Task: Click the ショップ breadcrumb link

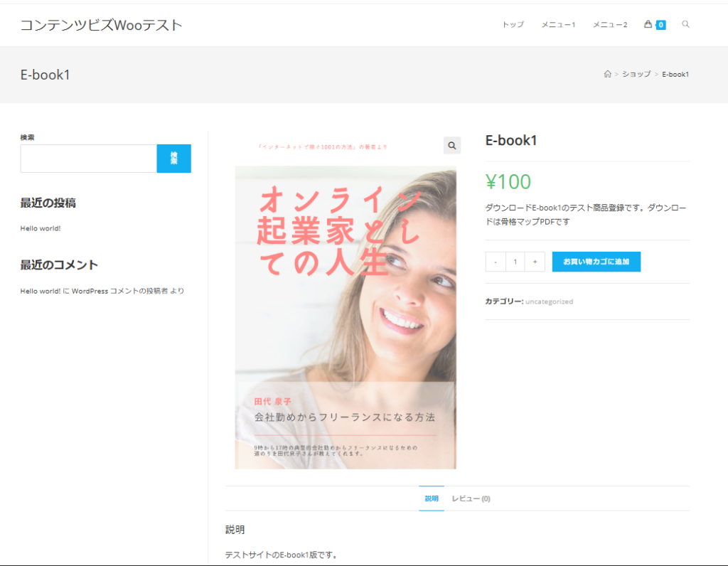Action: click(x=637, y=73)
